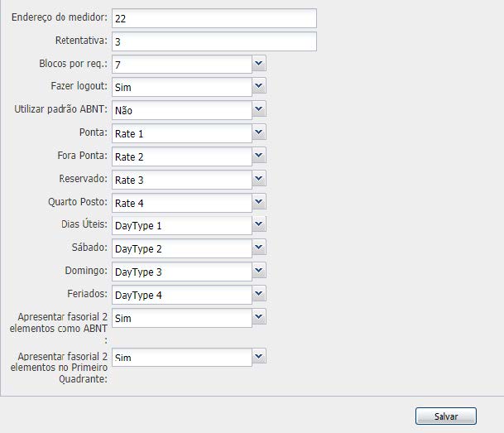Open the Blocos por req. dropdown
The height and width of the screenshot is (433, 504).
(259, 64)
